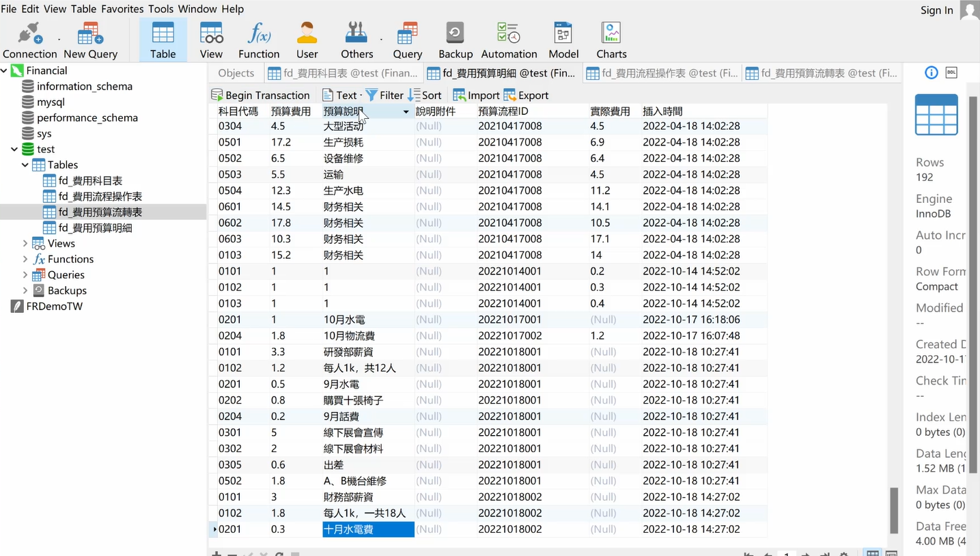
Task: Click the Function toolbar icon
Action: [x=259, y=40]
